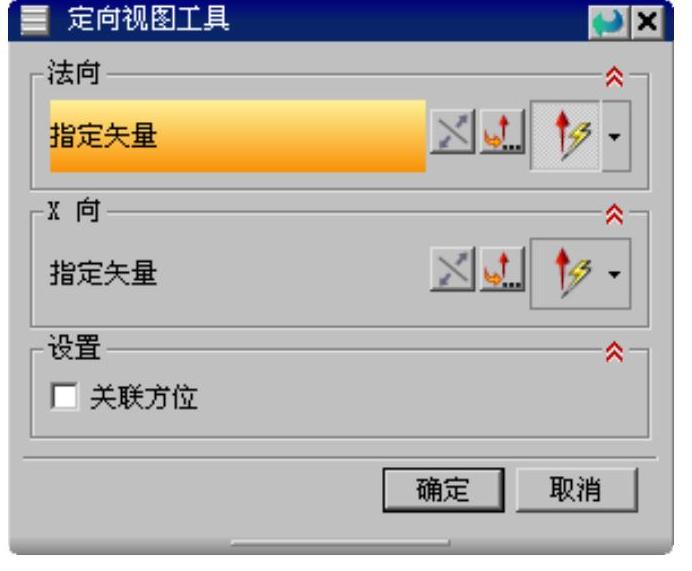This screenshot has height=571, width=692.
Task: Open vector dialog icon in X向 section
Action: coord(502,269)
